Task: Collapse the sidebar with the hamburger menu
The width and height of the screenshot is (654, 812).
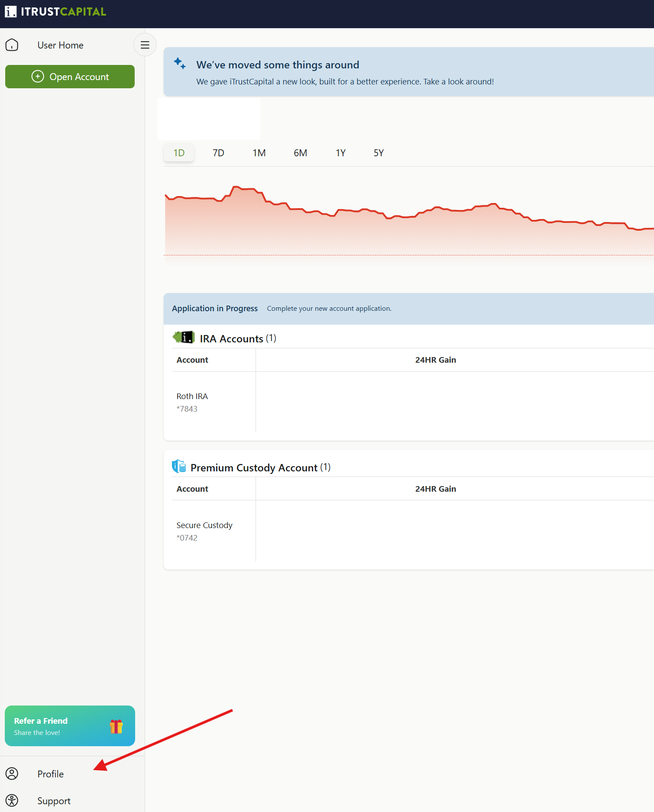Action: (x=145, y=45)
